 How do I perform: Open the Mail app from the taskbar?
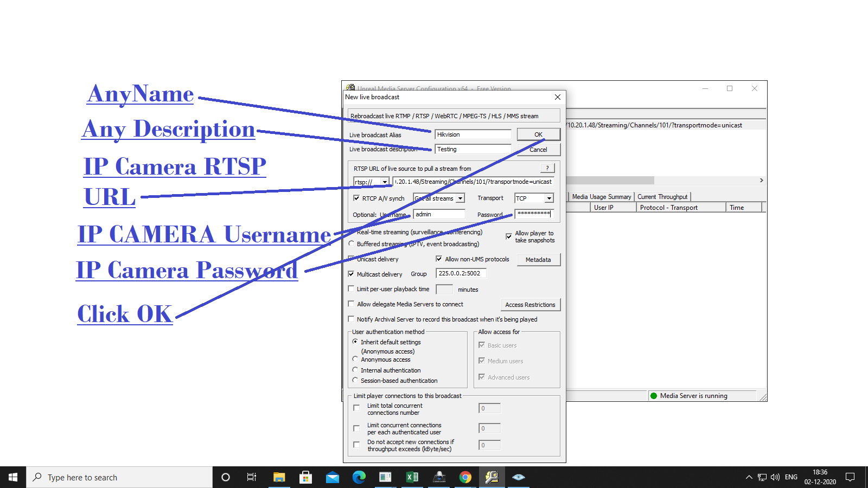pyautogui.click(x=333, y=477)
